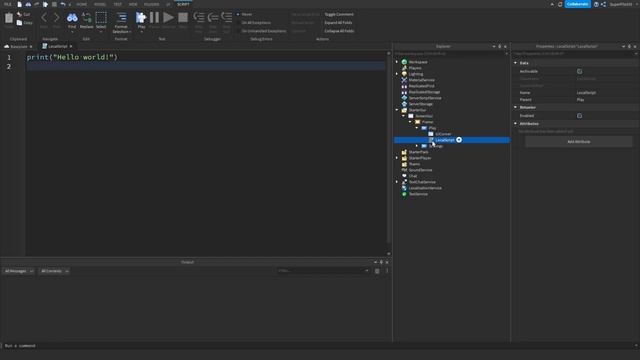
Task: Open the FILE menu
Action: click(8, 4)
